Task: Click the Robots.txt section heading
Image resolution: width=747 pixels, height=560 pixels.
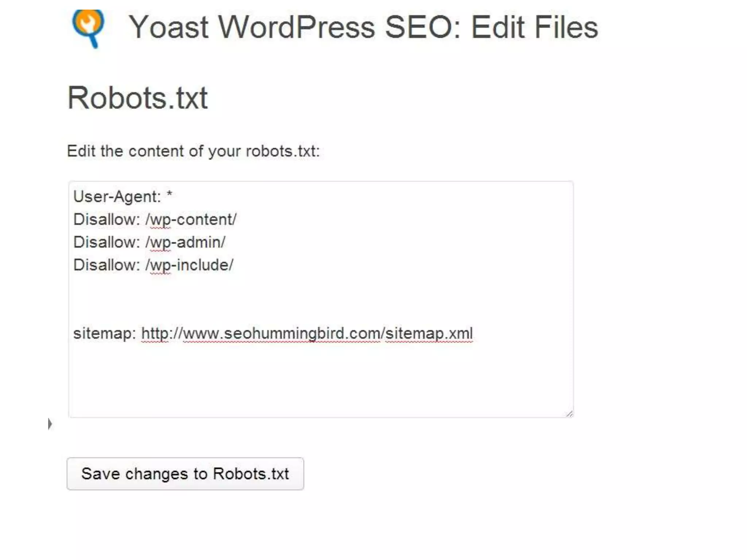Action: coord(138,97)
